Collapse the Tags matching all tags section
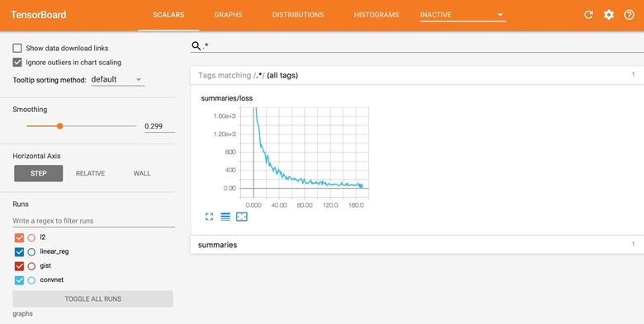This screenshot has height=324, width=644. [417, 75]
